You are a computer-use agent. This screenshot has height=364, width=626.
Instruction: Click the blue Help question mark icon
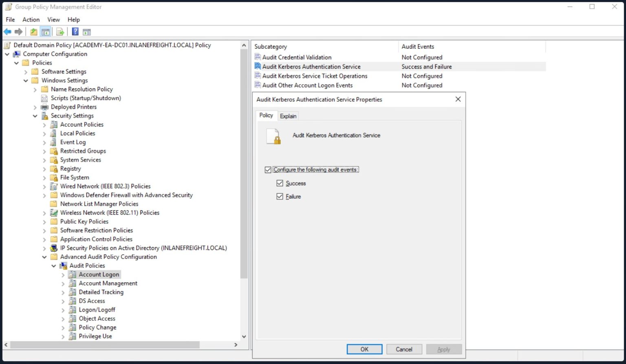point(75,32)
